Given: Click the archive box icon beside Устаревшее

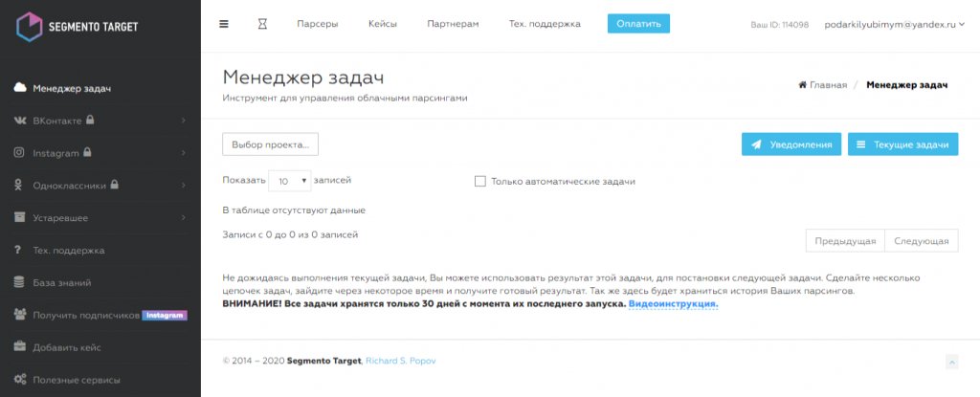Looking at the screenshot, I should (20, 217).
